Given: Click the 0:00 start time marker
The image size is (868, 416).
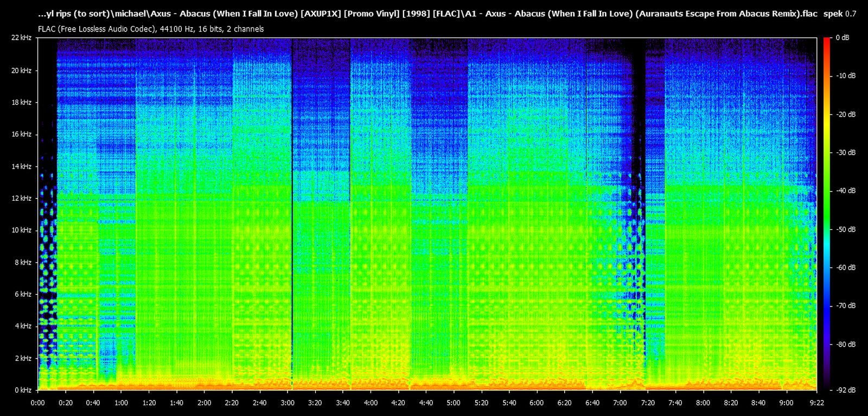Looking at the screenshot, I should 38,403.
